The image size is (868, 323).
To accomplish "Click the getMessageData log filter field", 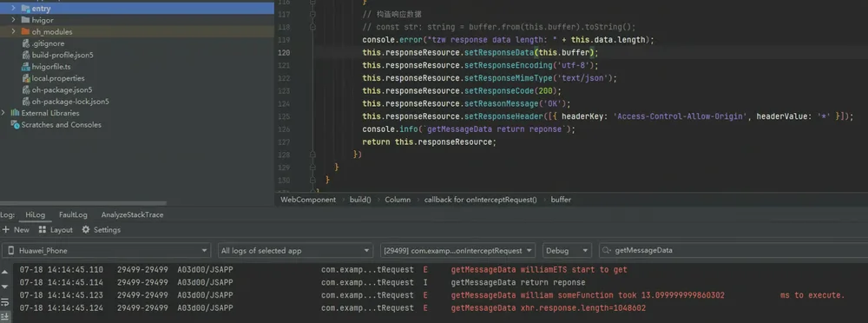I will coord(733,250).
